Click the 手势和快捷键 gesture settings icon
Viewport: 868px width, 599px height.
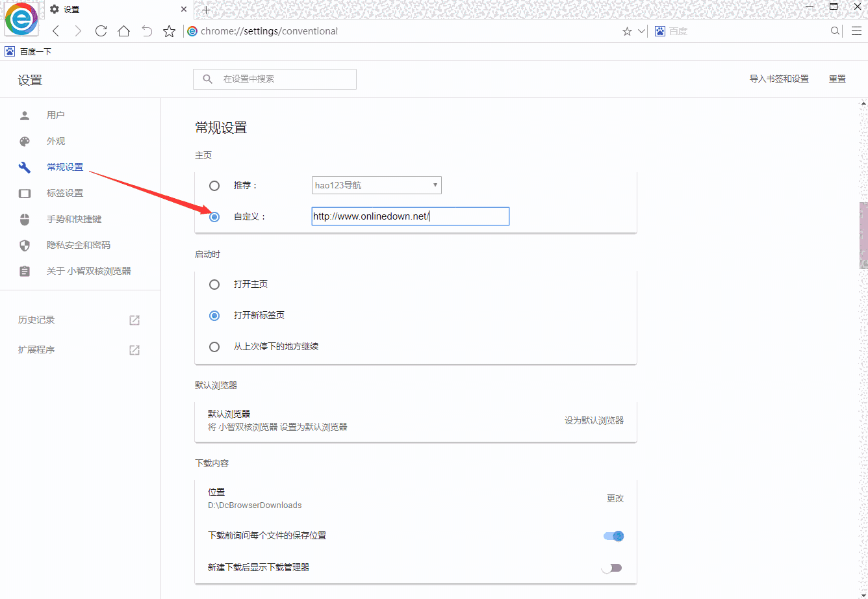(24, 219)
